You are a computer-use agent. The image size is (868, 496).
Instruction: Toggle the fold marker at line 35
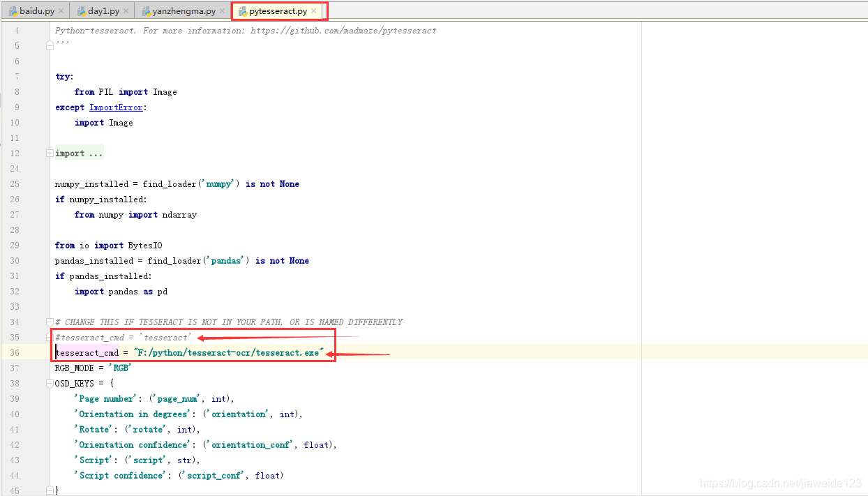(x=50, y=338)
